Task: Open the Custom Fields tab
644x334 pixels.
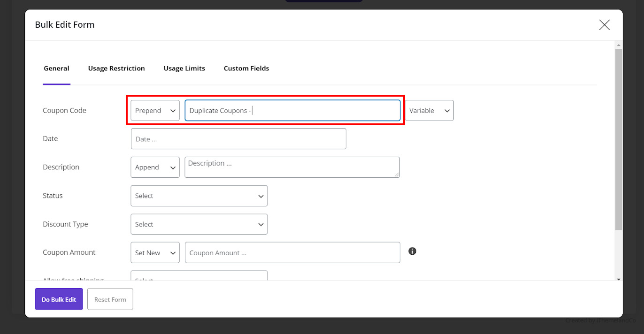Action: pyautogui.click(x=246, y=68)
